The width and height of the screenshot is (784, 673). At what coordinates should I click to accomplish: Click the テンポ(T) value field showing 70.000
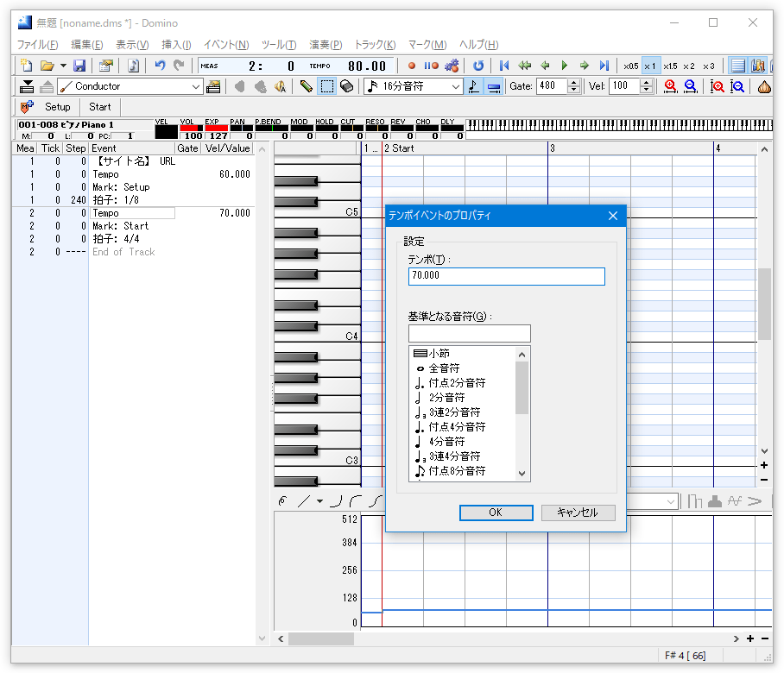[507, 276]
